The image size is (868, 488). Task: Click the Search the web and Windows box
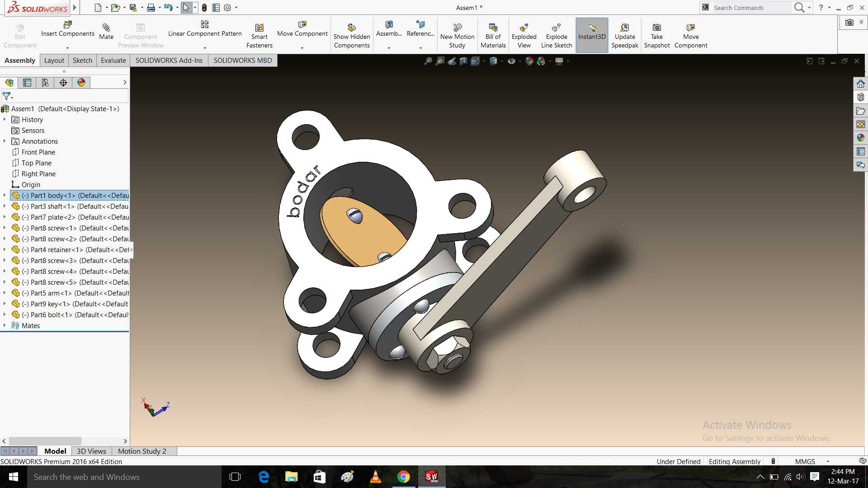click(124, 477)
